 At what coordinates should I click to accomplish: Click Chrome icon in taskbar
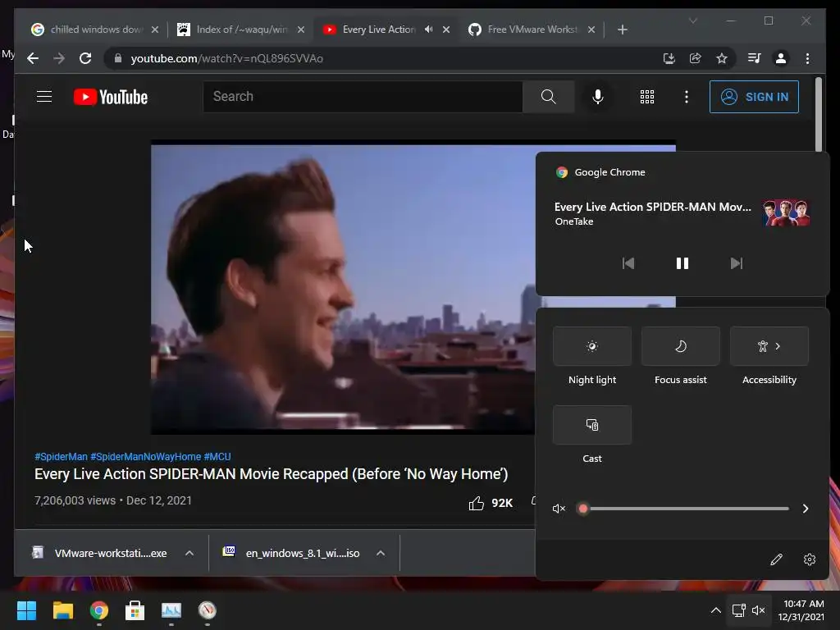click(x=99, y=610)
